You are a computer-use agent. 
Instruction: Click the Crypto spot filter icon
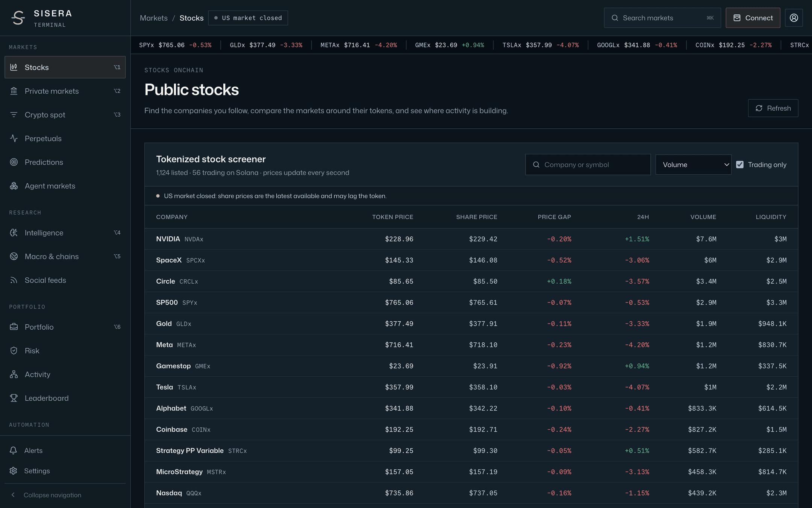click(x=14, y=115)
